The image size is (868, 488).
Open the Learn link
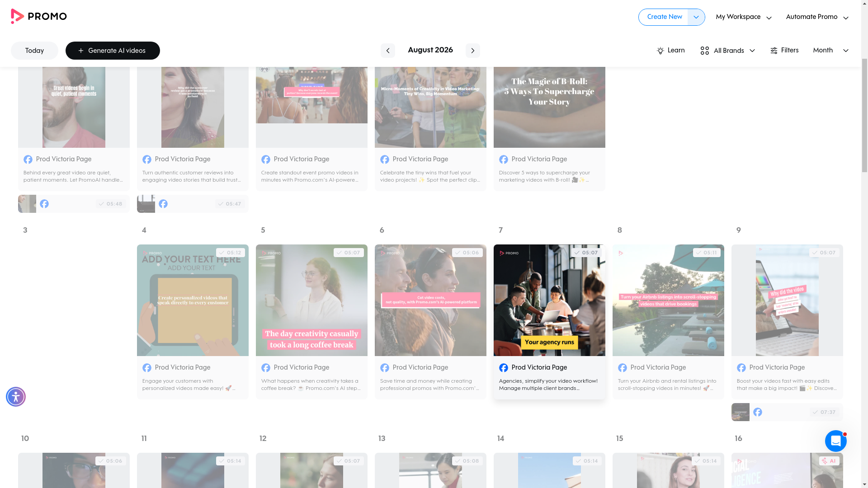point(670,51)
